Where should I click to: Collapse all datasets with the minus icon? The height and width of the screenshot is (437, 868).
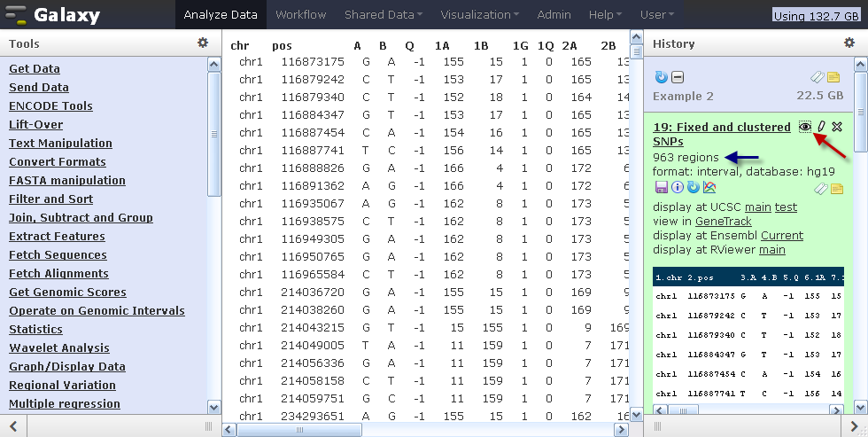678,77
